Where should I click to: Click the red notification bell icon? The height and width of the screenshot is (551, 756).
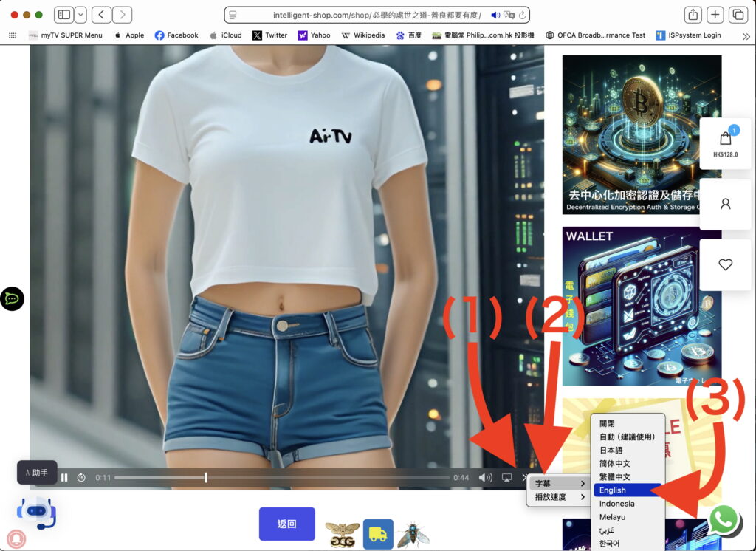click(x=16, y=539)
